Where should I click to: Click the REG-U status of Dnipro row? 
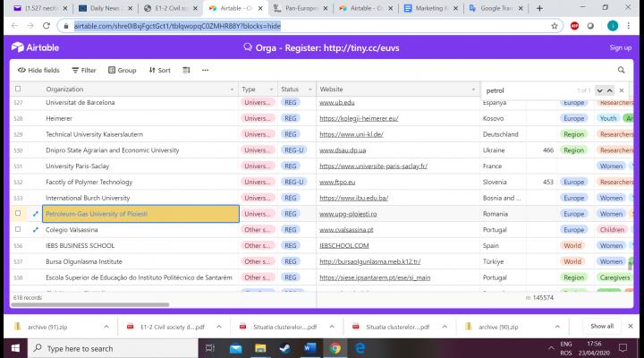click(x=294, y=150)
